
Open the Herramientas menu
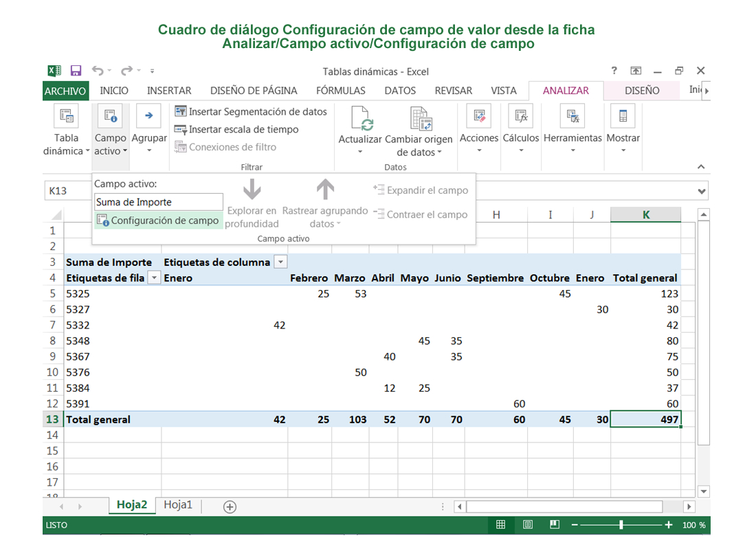[572, 130]
